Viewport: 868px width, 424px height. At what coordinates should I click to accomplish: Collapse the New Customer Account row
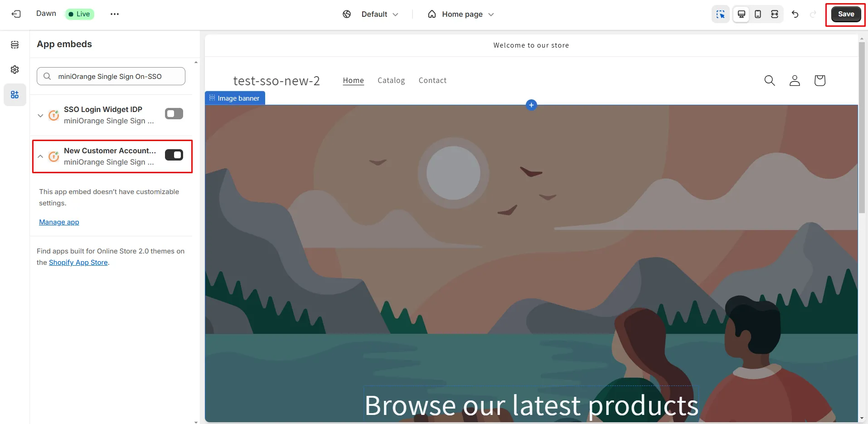click(40, 156)
